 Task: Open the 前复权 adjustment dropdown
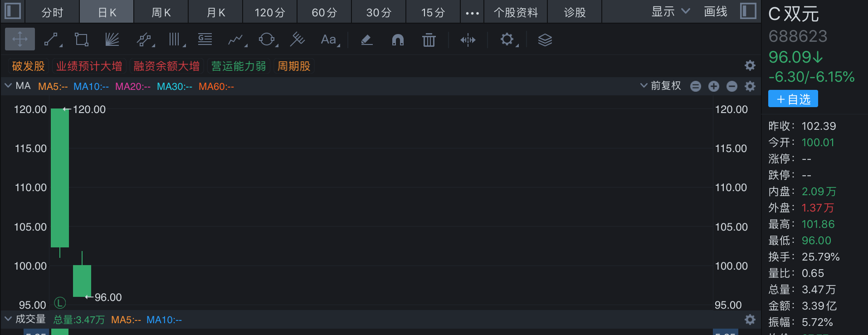click(x=661, y=86)
